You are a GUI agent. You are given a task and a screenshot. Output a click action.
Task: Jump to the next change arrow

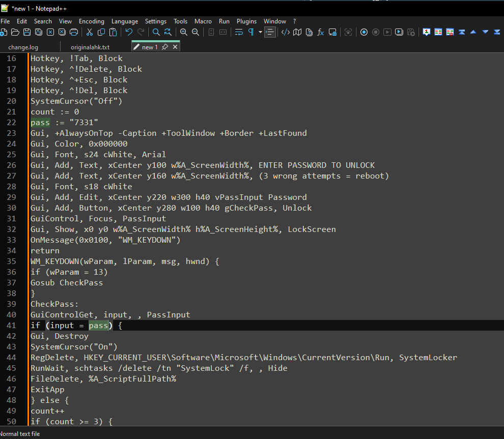[485, 32]
